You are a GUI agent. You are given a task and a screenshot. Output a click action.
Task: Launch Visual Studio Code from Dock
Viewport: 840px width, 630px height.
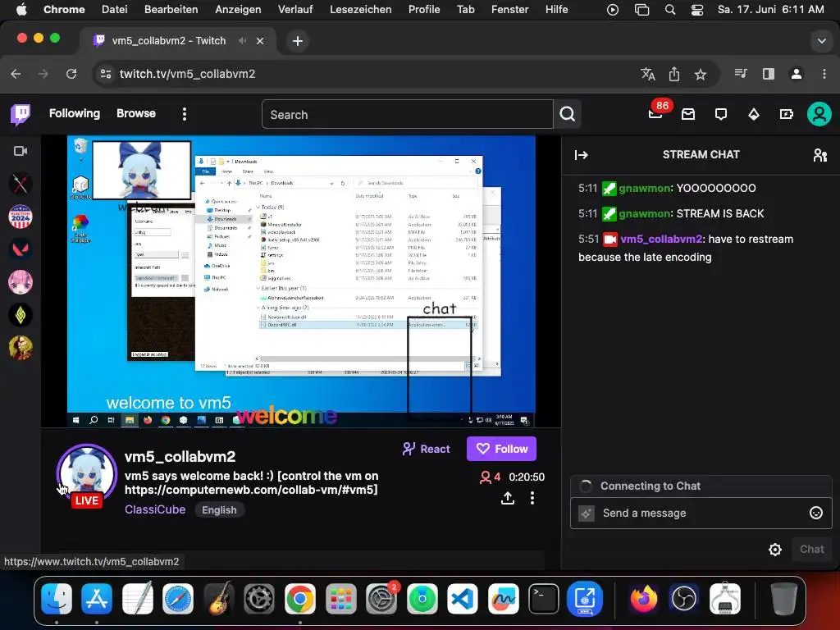click(x=463, y=598)
